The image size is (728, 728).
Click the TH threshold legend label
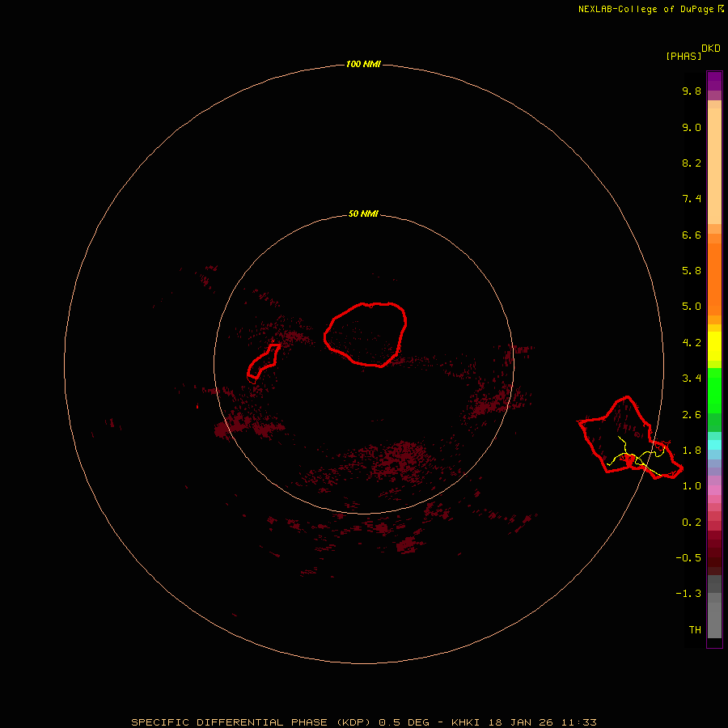(695, 630)
